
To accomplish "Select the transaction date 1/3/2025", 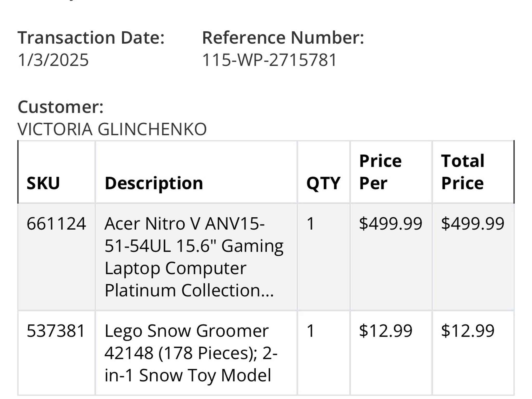I will pyautogui.click(x=53, y=60).
